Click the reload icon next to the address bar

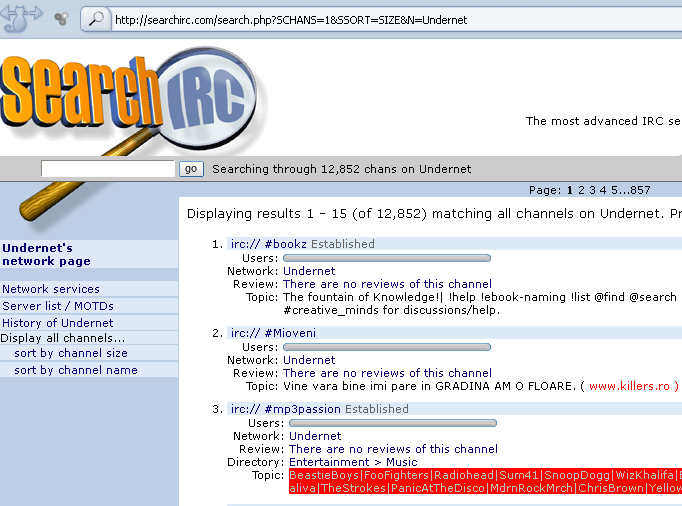coord(61,19)
